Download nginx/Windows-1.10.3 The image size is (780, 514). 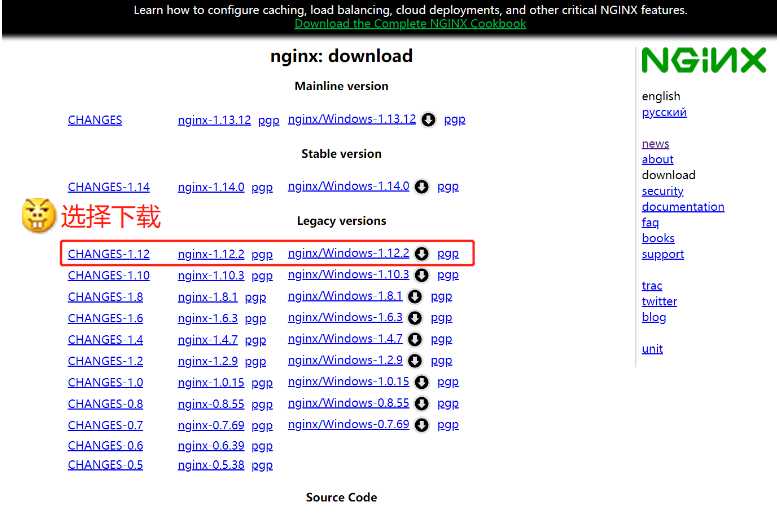pyautogui.click(x=349, y=275)
